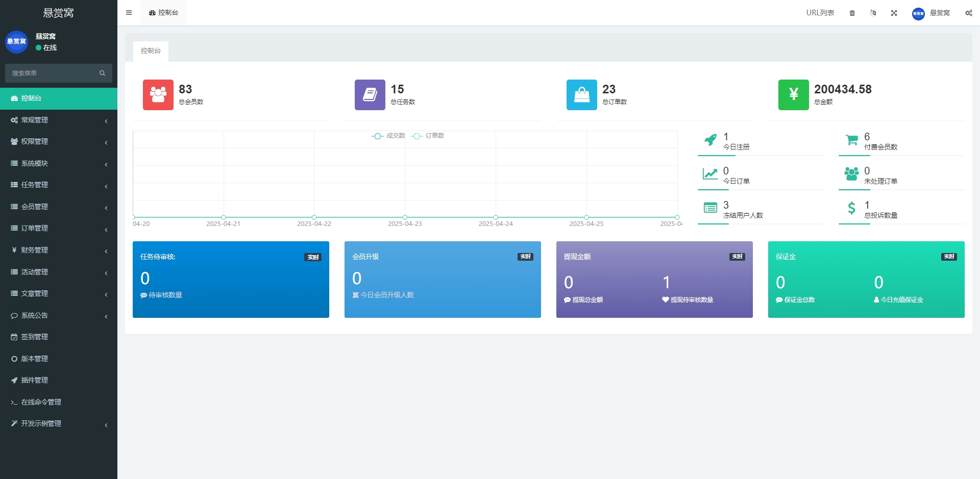
Task: Click the 悬赏窝 user profile in top bar
Action: pos(931,13)
